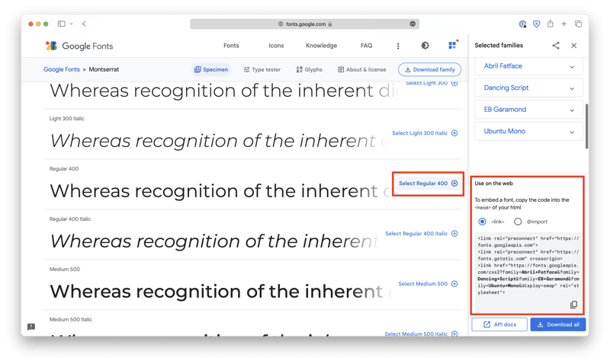Click the Selected families panel scrollbar
The image size is (610, 364).
click(586, 126)
